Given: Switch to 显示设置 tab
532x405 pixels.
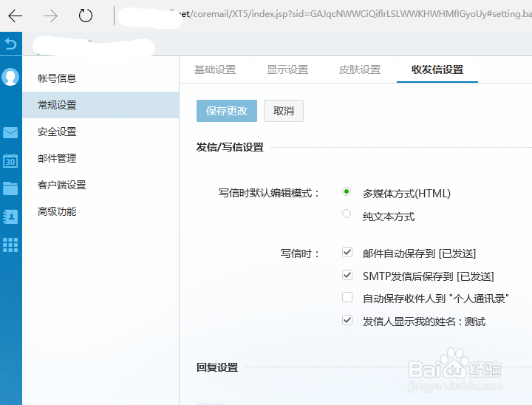Looking at the screenshot, I should (287, 69).
